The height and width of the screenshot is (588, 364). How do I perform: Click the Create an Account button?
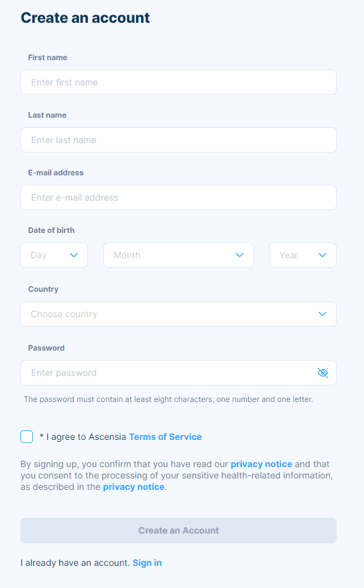(179, 530)
